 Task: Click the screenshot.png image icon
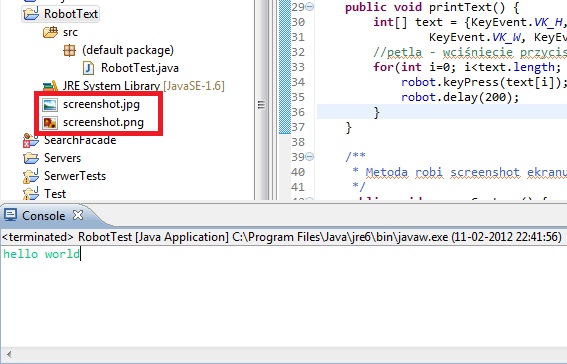(x=50, y=123)
